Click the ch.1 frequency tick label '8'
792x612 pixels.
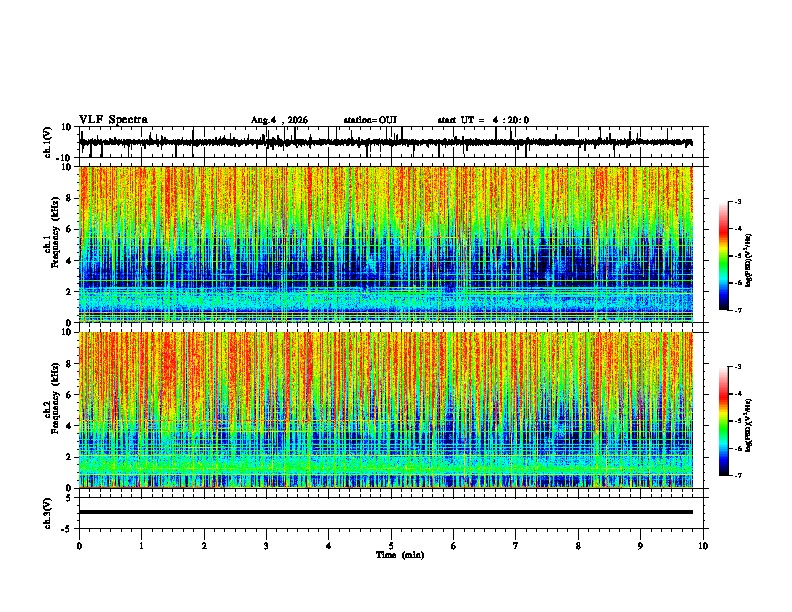tap(70, 198)
